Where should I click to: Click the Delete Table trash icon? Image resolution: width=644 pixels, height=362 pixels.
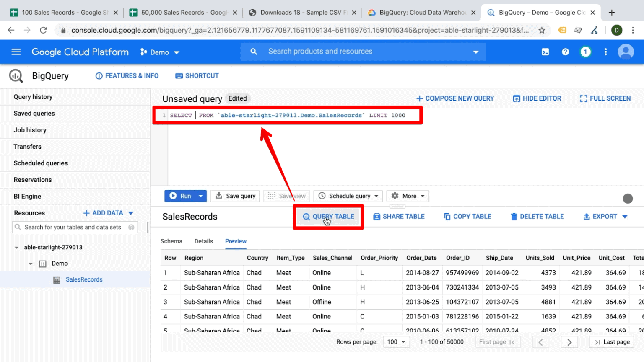click(x=514, y=216)
